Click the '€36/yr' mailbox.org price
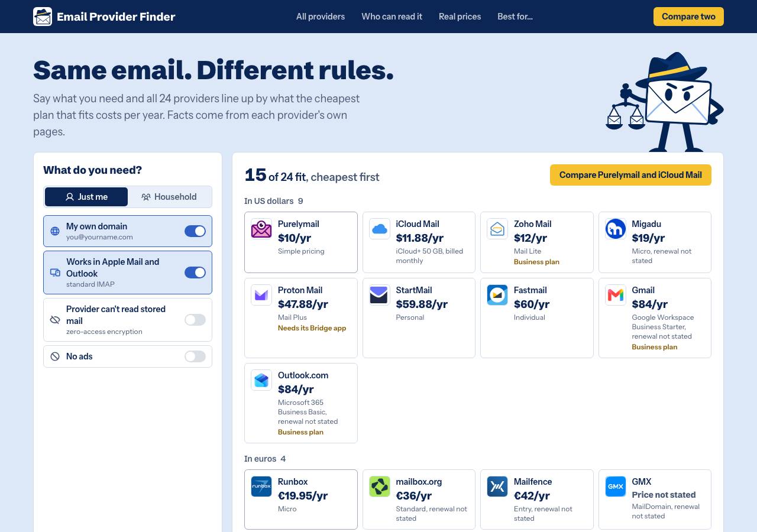Screen dimensions: 757x532 click(x=413, y=495)
